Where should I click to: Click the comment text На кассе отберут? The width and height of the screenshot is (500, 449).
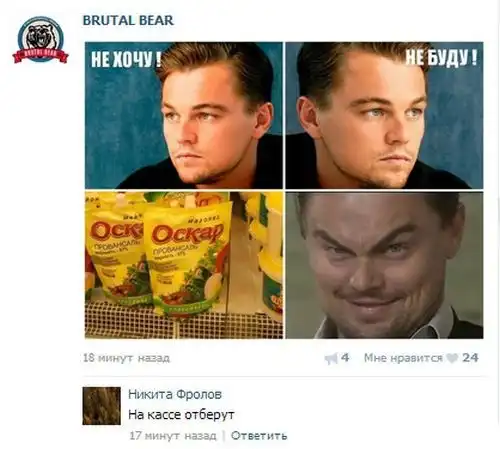point(181,415)
